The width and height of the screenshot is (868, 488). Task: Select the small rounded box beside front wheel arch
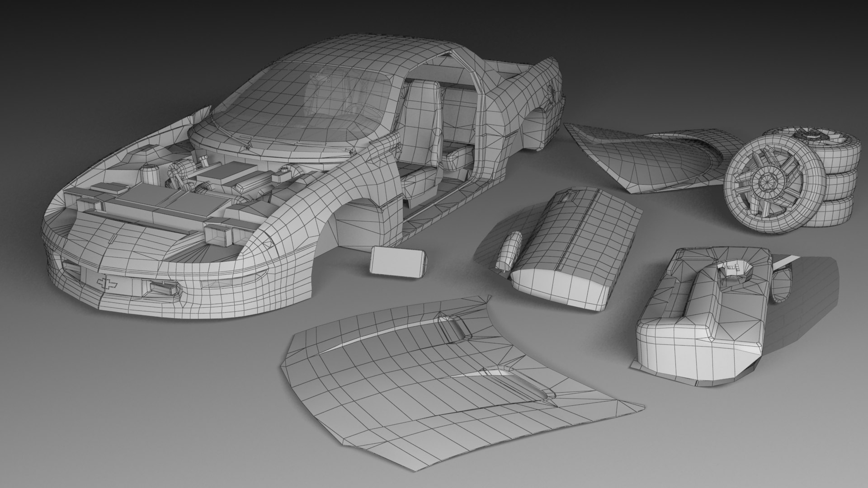tap(397, 262)
